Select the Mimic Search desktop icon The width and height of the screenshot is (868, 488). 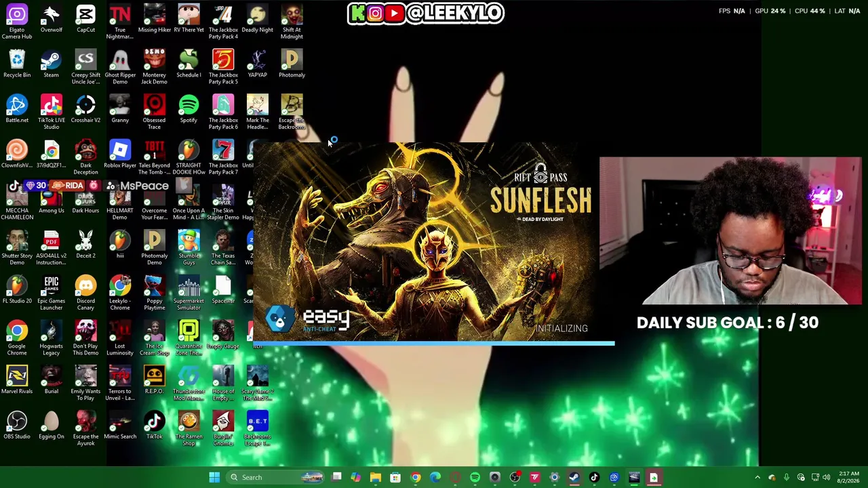click(x=120, y=426)
